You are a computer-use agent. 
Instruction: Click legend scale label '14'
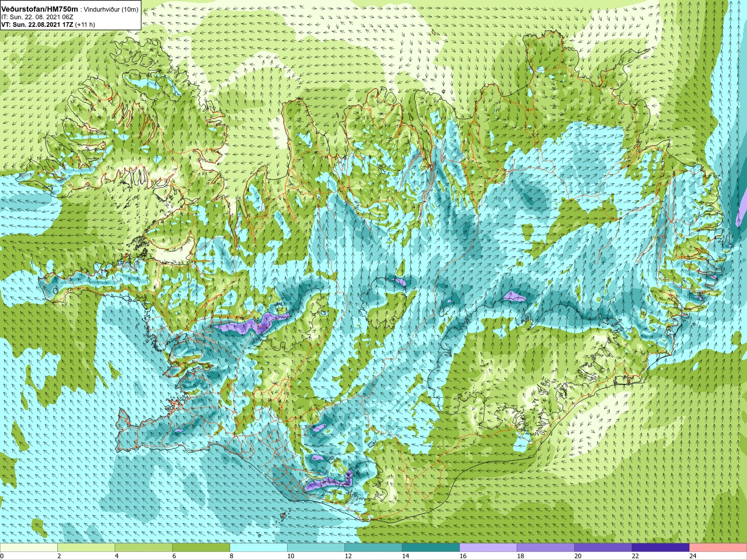click(405, 556)
